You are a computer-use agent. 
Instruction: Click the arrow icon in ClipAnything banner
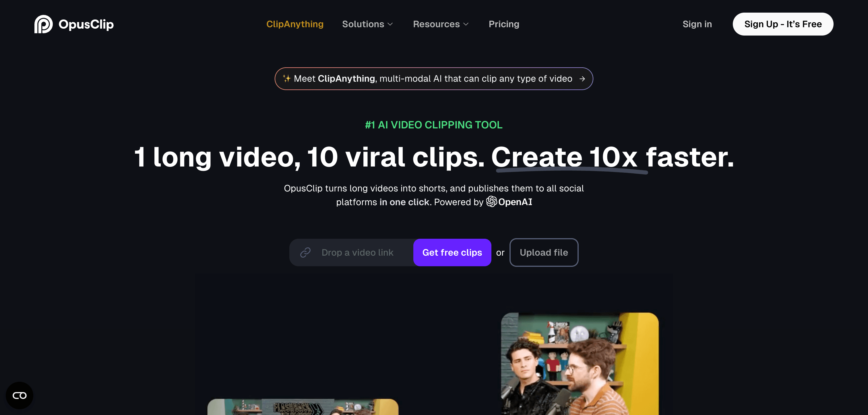[582, 79]
